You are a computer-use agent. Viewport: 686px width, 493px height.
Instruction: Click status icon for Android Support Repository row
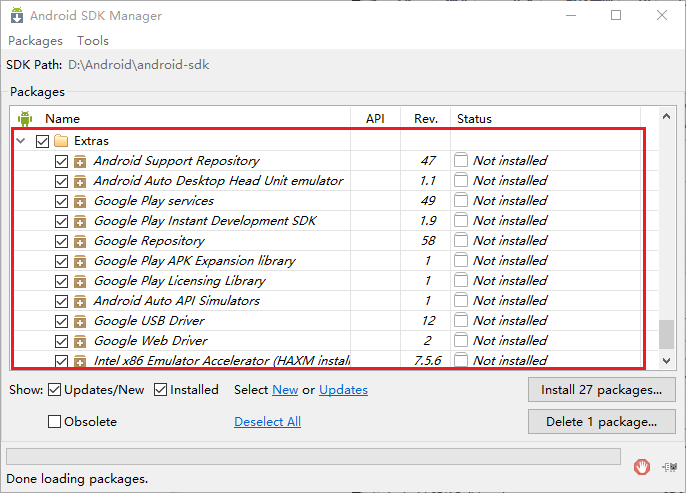[x=461, y=160]
